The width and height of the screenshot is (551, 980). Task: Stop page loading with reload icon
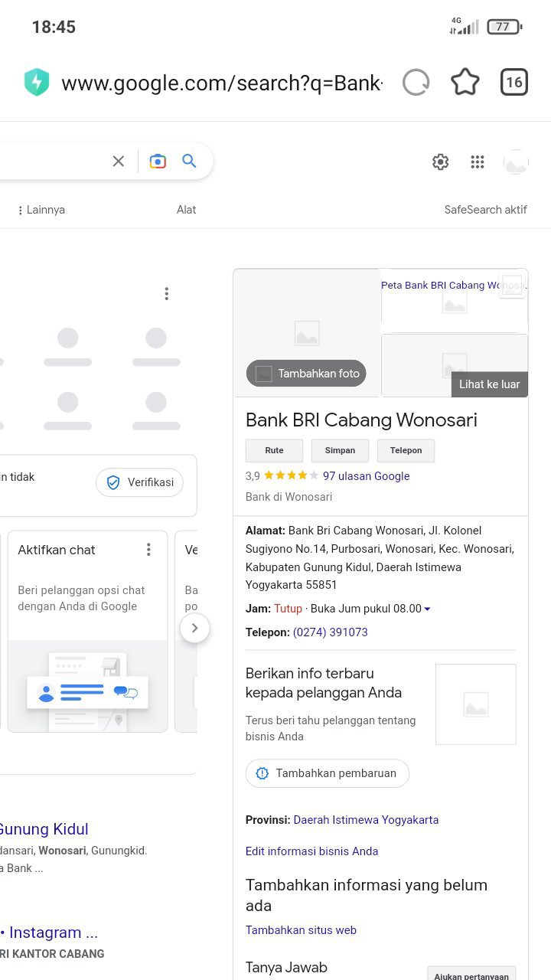click(x=416, y=83)
